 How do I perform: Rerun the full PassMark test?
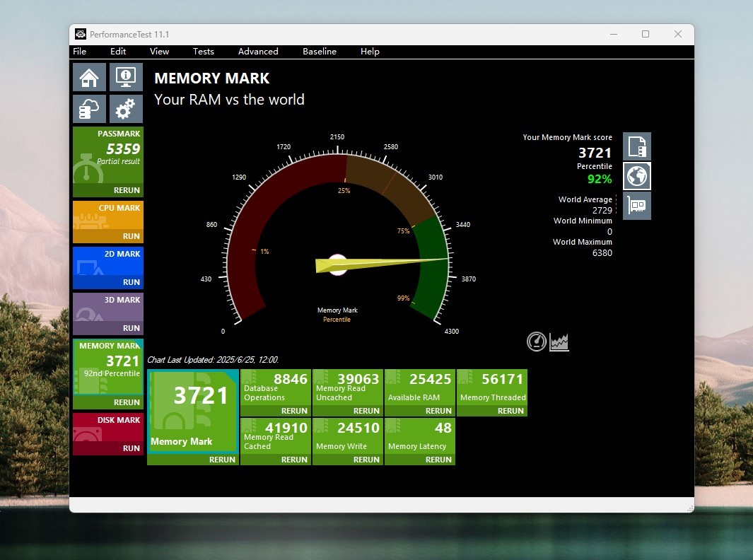108,190
